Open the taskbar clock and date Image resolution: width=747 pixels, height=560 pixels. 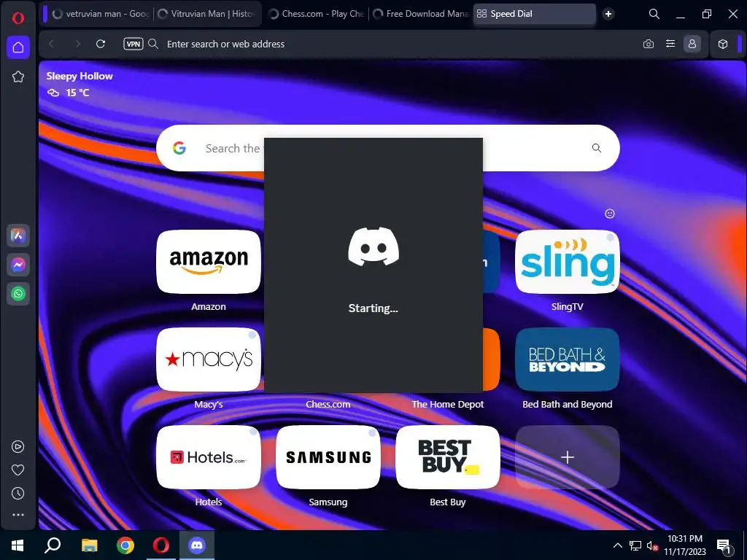684,545
